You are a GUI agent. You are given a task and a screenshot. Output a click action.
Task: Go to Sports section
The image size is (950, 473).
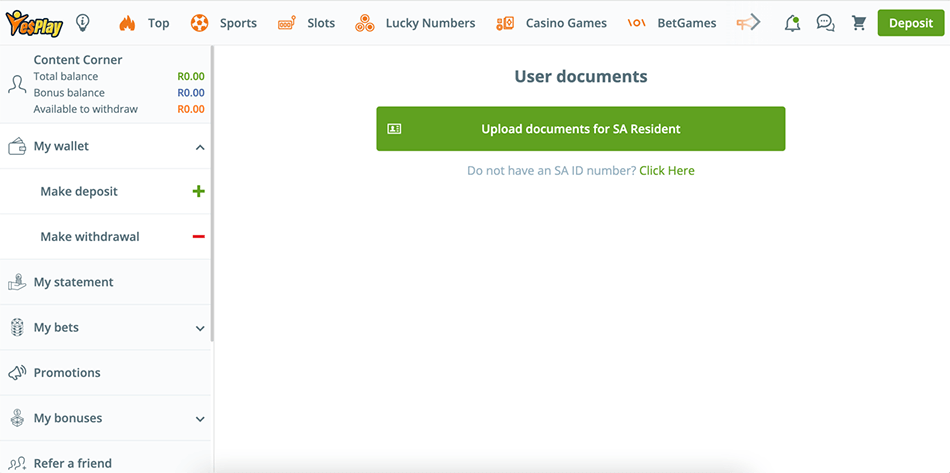click(238, 24)
